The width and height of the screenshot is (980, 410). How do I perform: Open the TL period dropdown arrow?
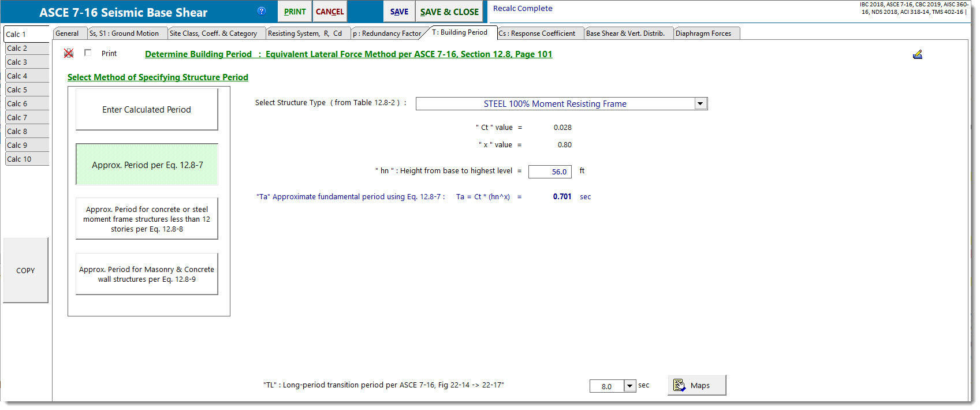coord(629,386)
